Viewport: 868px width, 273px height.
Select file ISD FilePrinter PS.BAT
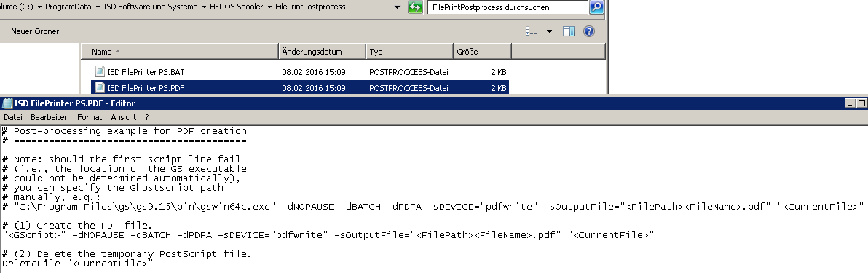[x=146, y=72]
